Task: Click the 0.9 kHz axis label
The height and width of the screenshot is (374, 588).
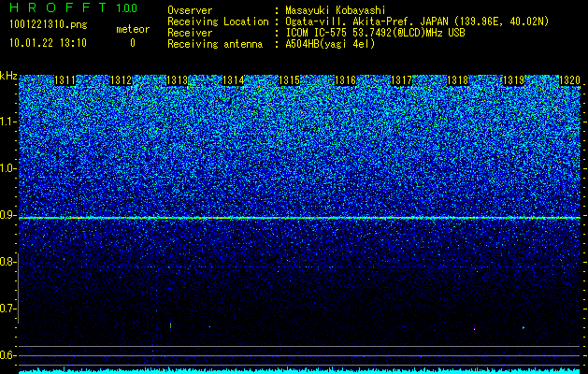Action: (7, 215)
